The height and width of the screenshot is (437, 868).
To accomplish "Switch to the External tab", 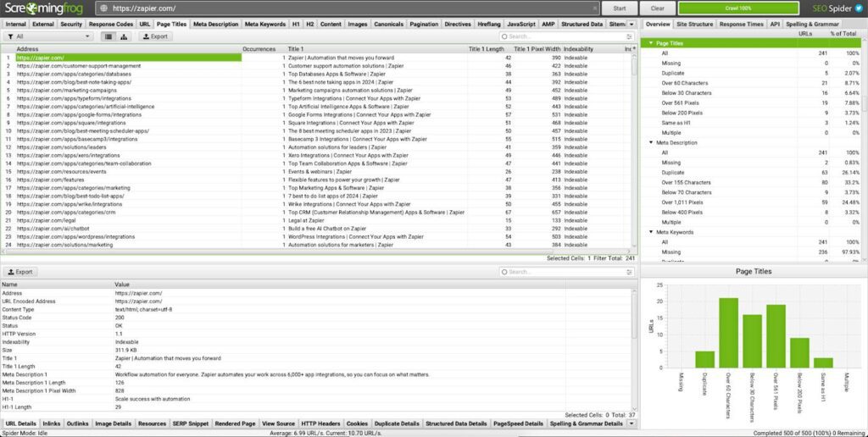I will (43, 25).
